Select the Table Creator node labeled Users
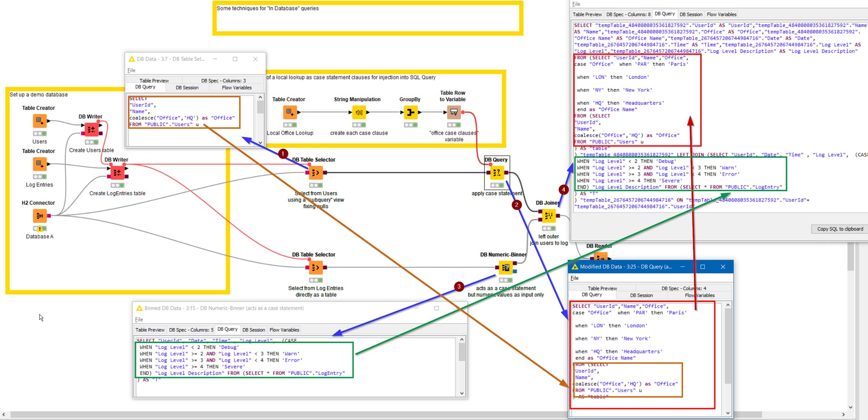 (39, 121)
